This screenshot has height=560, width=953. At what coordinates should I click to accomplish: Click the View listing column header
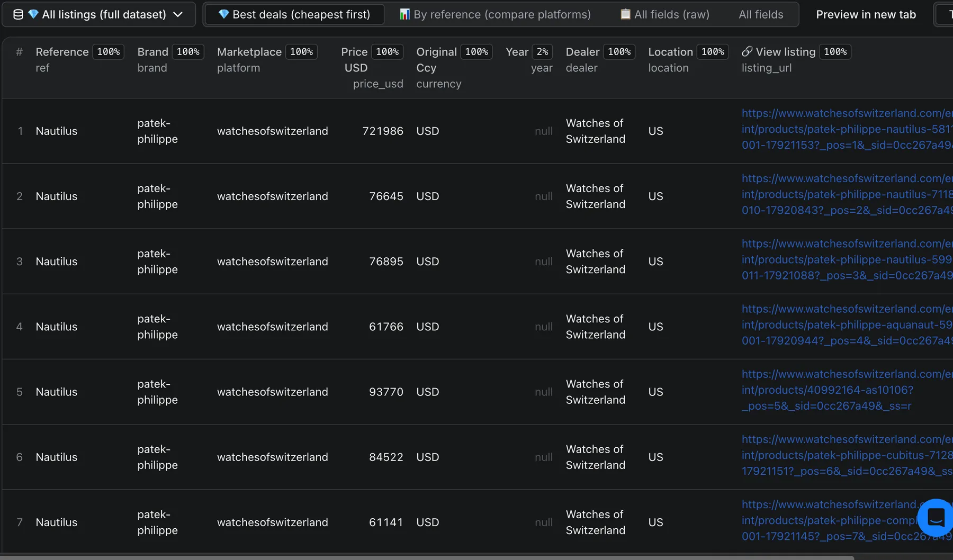click(x=786, y=52)
